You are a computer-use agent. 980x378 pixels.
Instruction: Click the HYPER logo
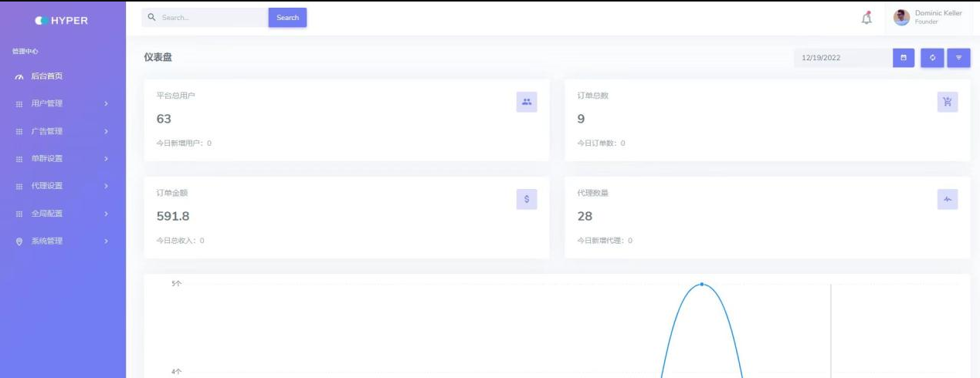62,20
